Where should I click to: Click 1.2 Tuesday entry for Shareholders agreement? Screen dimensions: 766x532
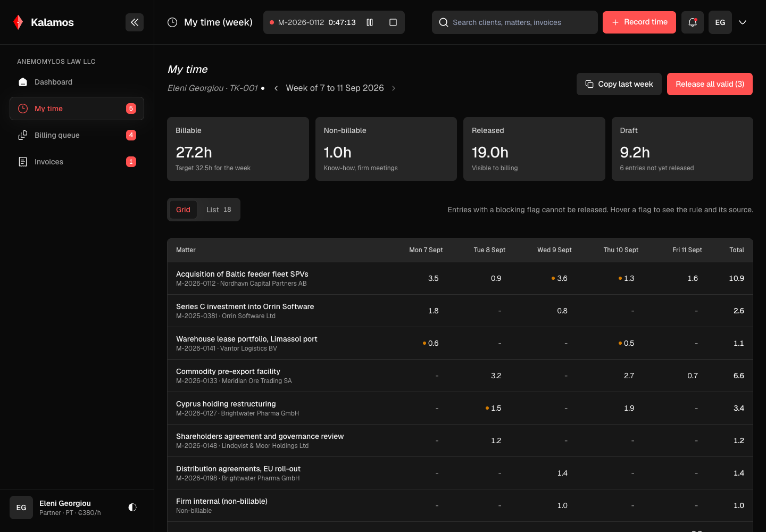click(496, 440)
